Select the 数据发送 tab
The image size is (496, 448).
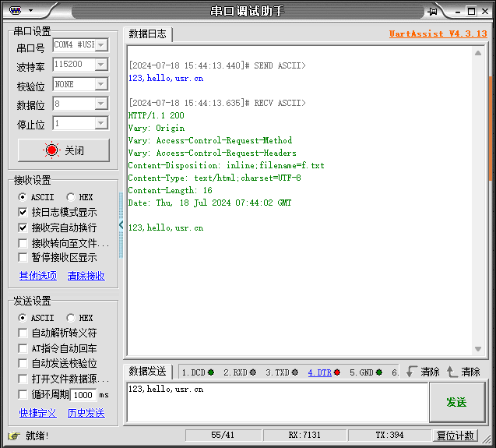coord(147,372)
